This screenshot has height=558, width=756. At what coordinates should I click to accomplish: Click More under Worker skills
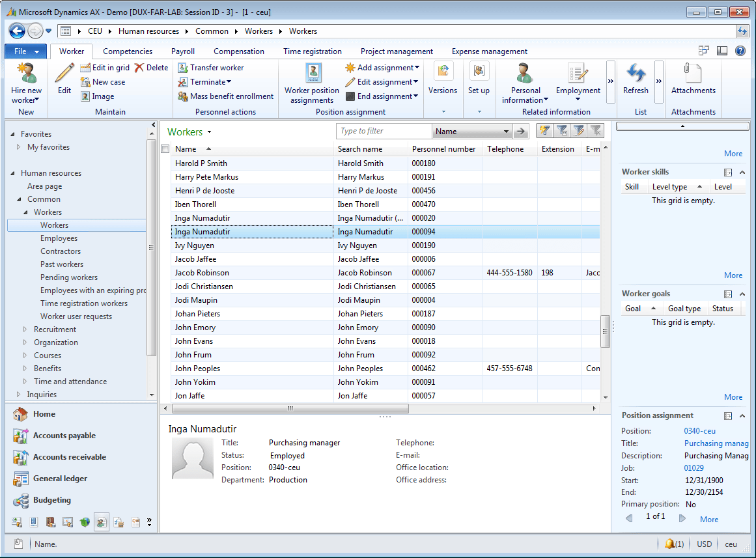[x=733, y=275]
